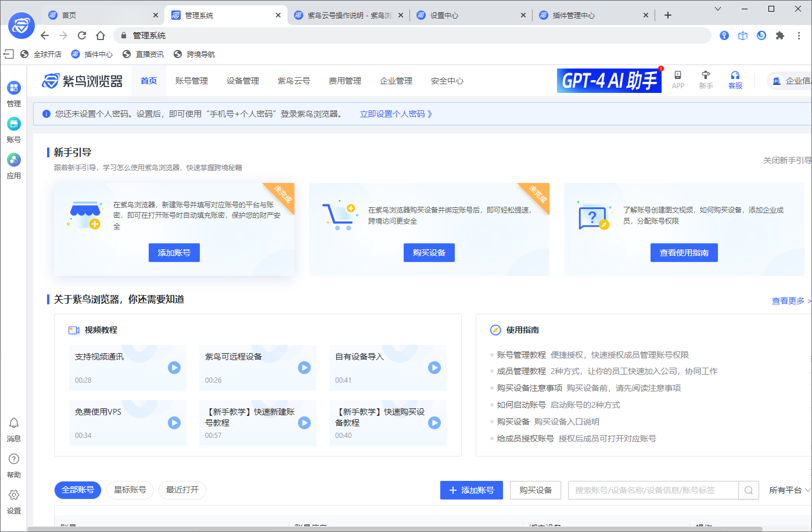
Task: Select the 最近打开 account filter
Action: coord(182,490)
